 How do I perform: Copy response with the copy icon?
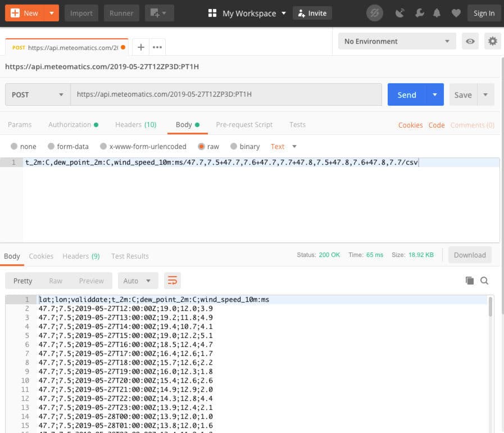470,281
